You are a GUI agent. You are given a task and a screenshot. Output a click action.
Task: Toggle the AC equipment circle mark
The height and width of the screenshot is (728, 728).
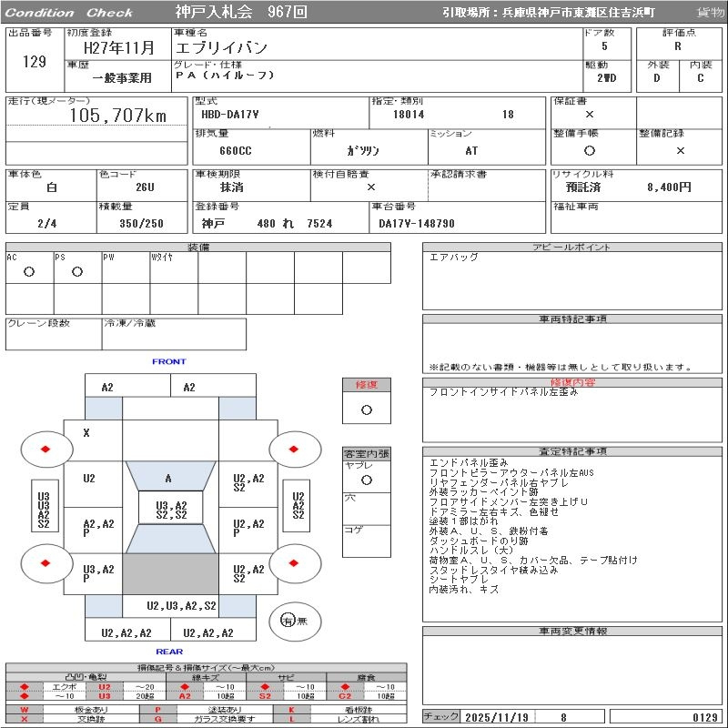point(29,271)
